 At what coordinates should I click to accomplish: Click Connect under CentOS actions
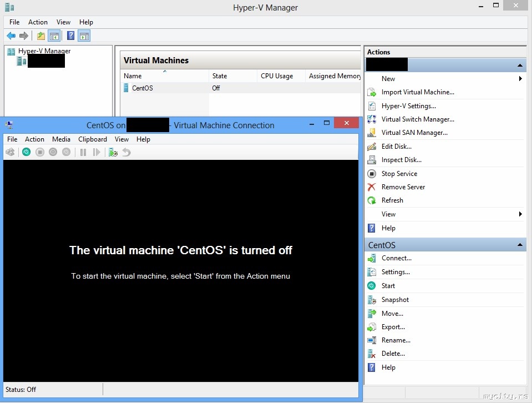click(x=396, y=258)
